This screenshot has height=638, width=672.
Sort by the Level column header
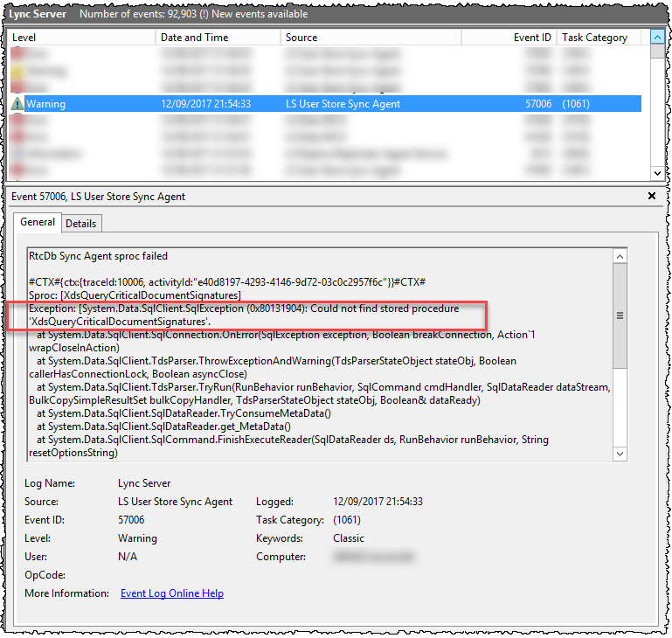pyautogui.click(x=81, y=38)
